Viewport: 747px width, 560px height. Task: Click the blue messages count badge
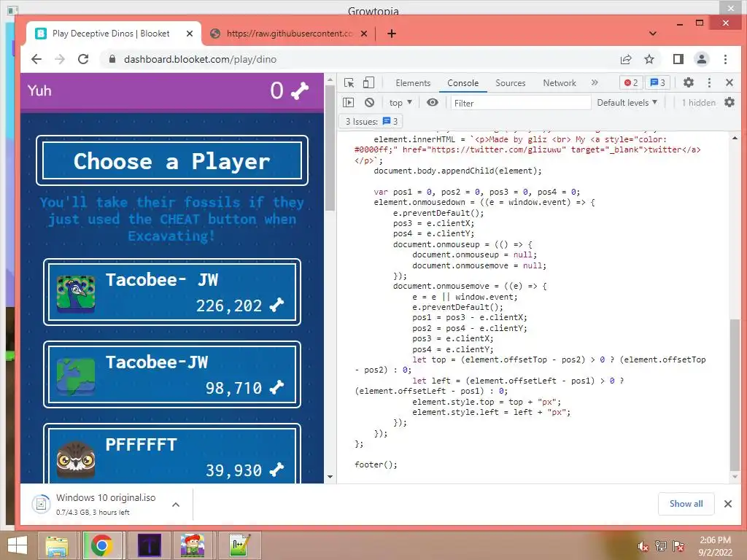tap(658, 83)
